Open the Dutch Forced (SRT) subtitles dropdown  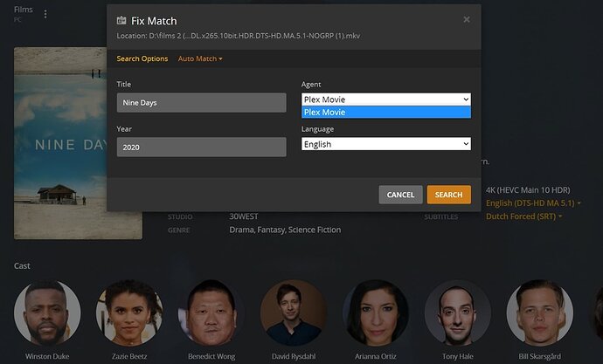(x=523, y=216)
